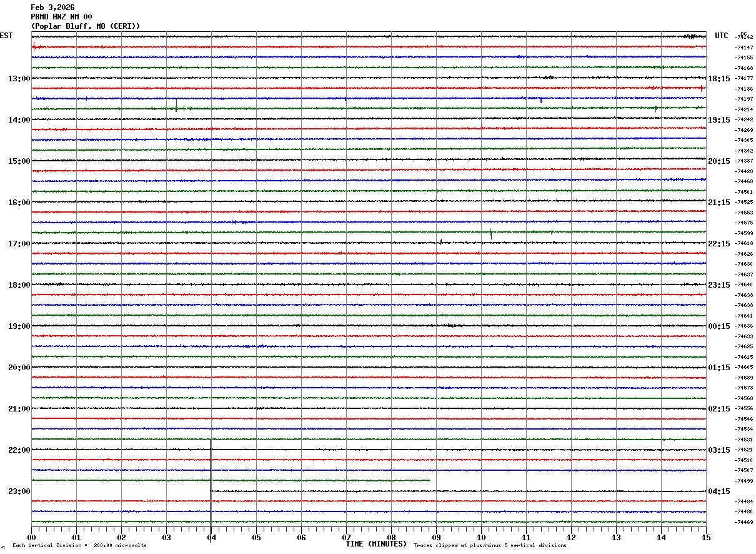Click minute tick label '07' on x-axis

(346, 537)
